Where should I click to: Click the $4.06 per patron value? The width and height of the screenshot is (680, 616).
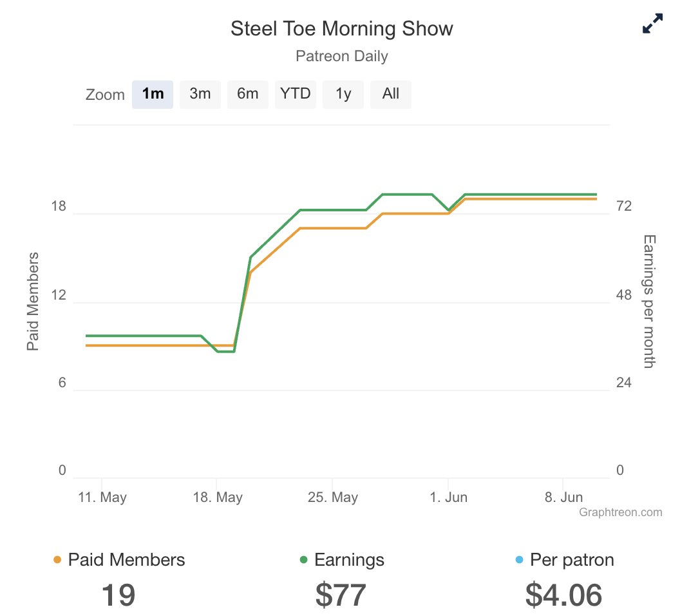coord(564,595)
